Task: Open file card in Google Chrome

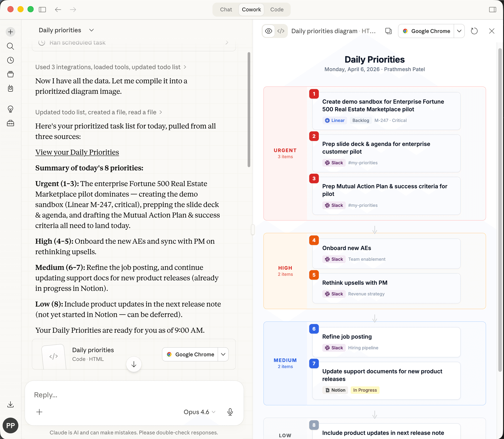Action: tap(190, 354)
